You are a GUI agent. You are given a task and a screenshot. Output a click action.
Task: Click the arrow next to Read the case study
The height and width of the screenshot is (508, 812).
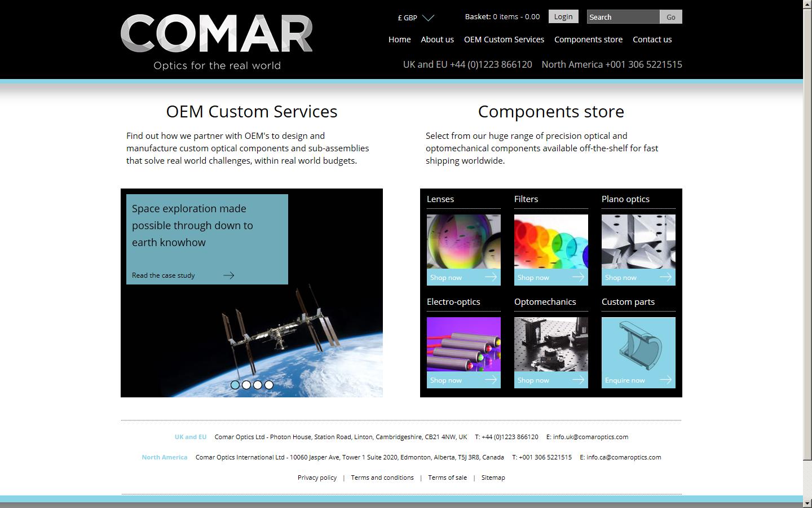228,275
